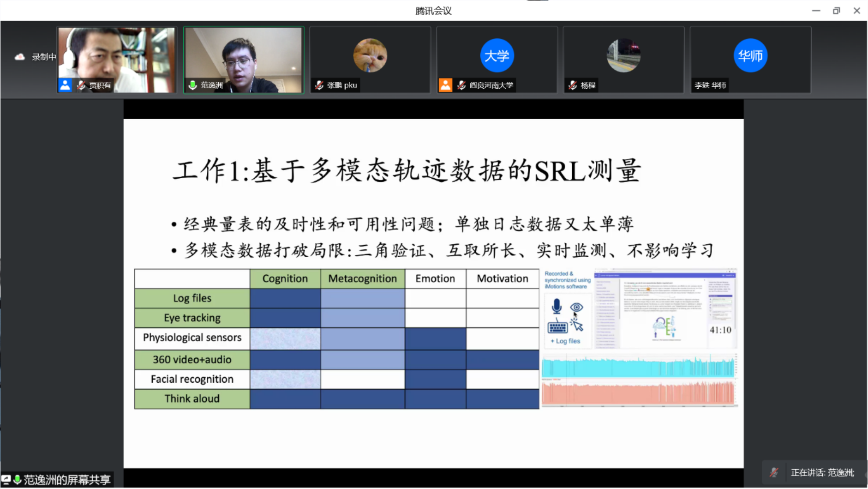Image resolution: width=868 pixels, height=489 pixels.
Task: Click the orange user badge on 闫良河南大学's tile
Action: pyautogui.click(x=445, y=85)
